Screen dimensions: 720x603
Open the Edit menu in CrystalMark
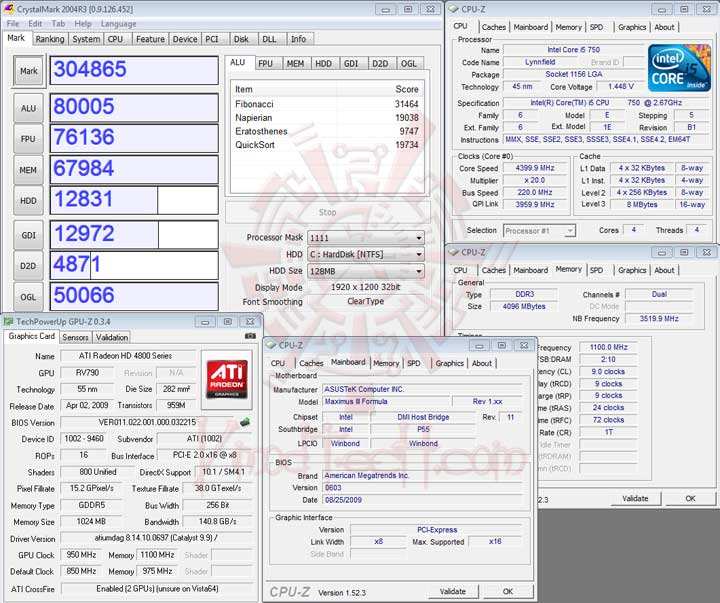(35, 24)
